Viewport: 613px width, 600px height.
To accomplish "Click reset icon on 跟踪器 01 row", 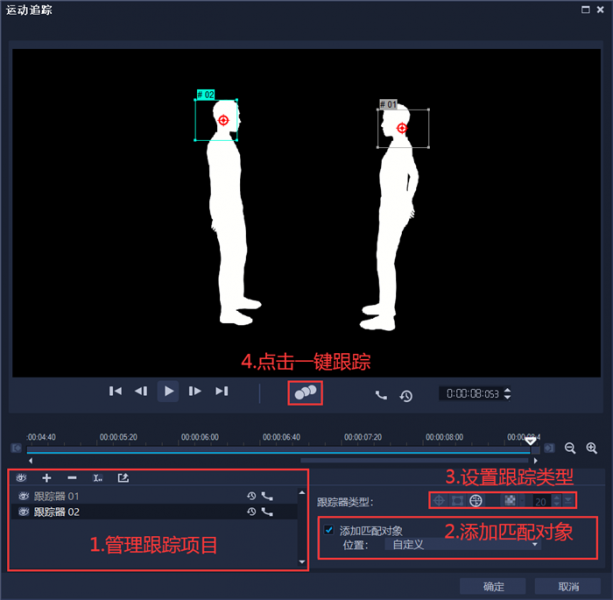I will pos(251,496).
